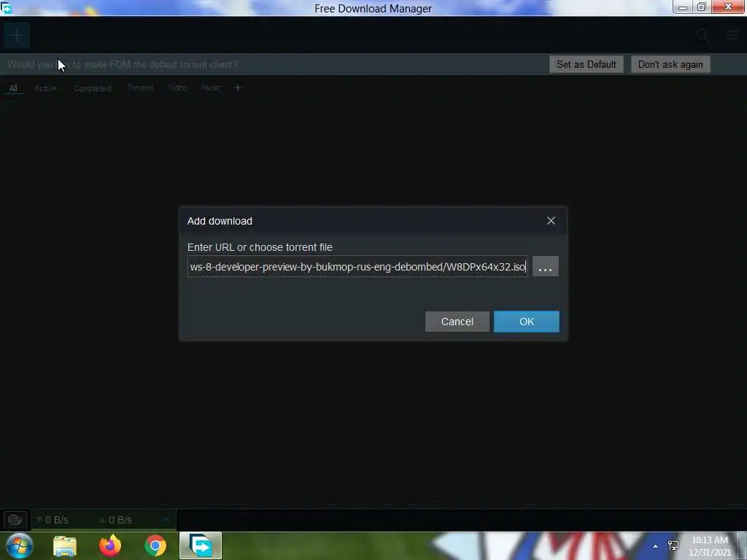Open the taskbar clock and date

tap(710, 546)
